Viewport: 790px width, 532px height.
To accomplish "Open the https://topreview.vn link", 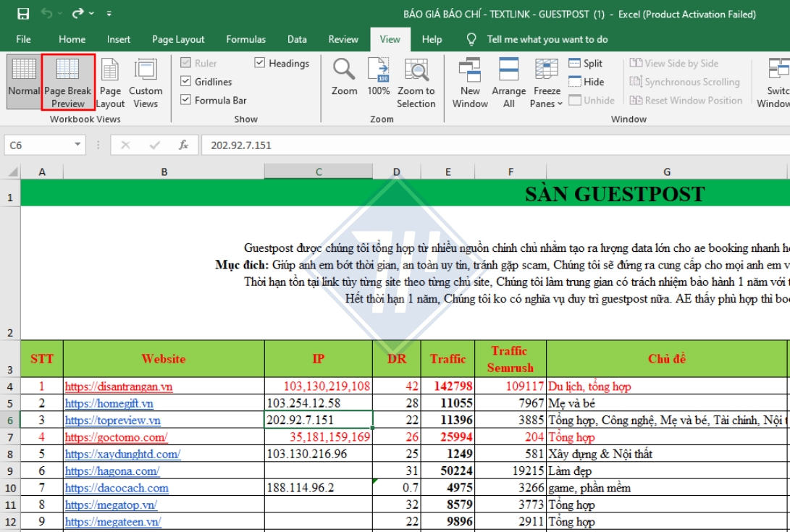I will [112, 420].
